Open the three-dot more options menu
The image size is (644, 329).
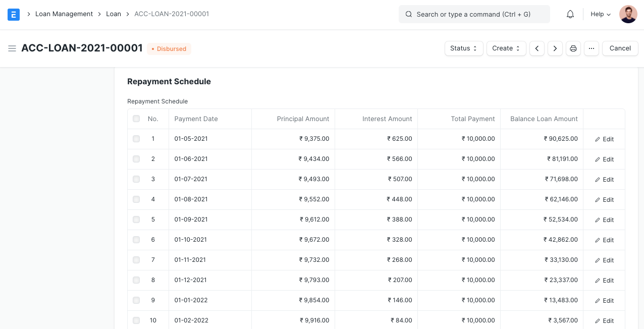tap(592, 48)
